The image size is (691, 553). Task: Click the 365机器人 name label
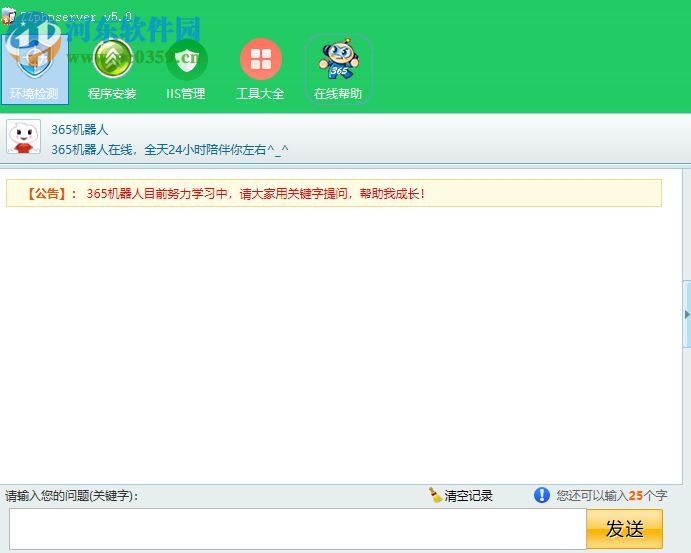click(x=80, y=130)
